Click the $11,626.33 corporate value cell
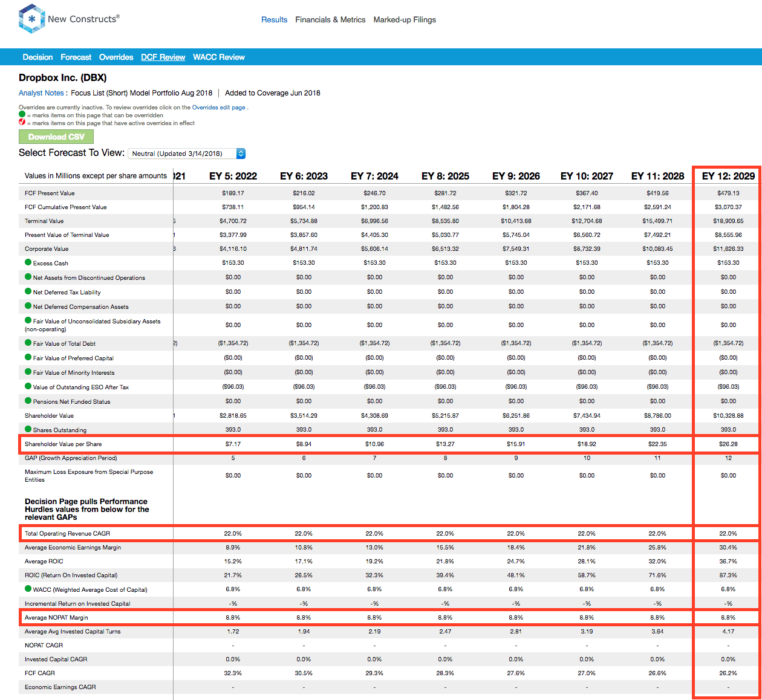 728,249
